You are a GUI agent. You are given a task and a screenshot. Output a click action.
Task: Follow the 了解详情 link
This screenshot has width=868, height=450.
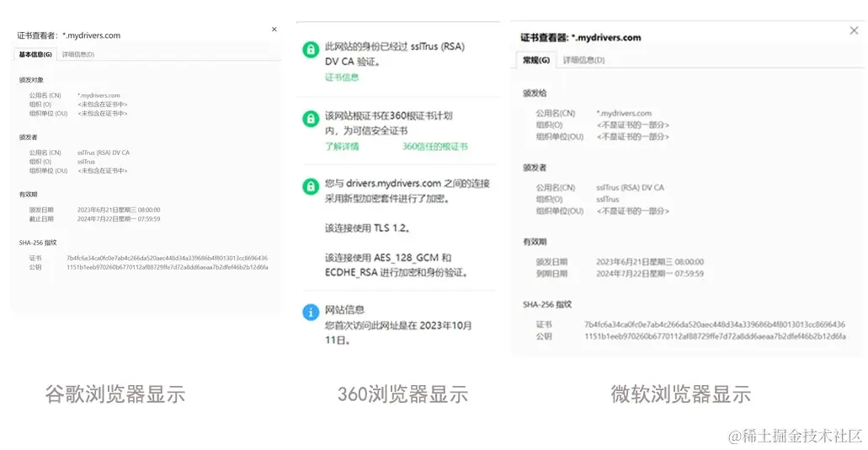tap(342, 147)
